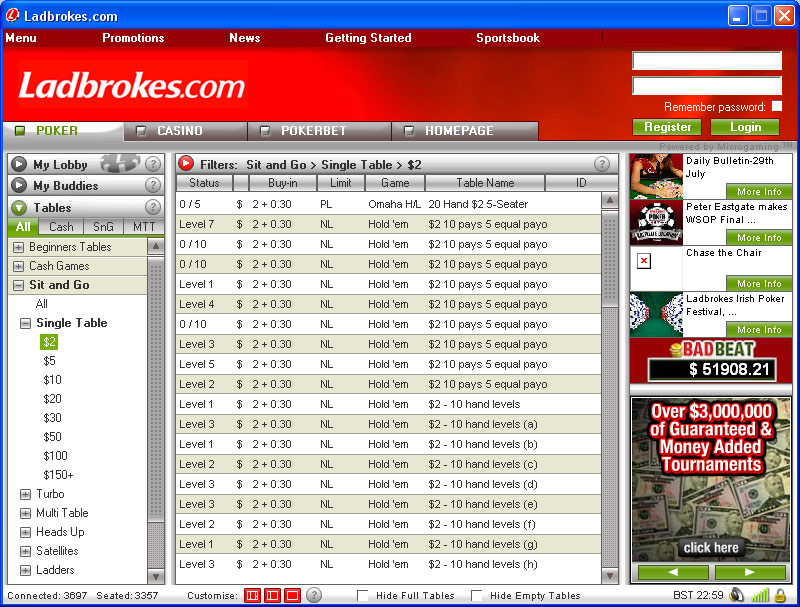Click the Ladbrokes logo in title bar

(12, 16)
